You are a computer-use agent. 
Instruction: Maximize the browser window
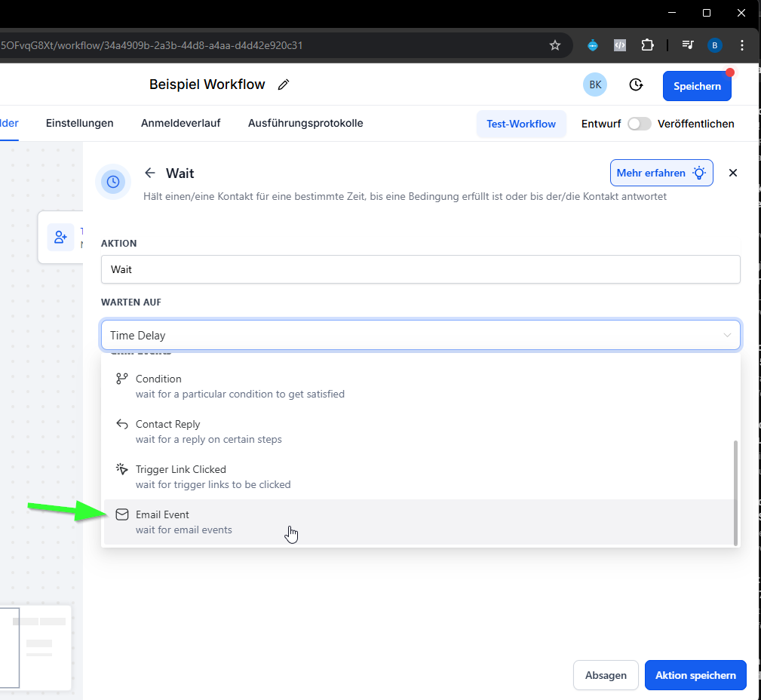pos(707,13)
